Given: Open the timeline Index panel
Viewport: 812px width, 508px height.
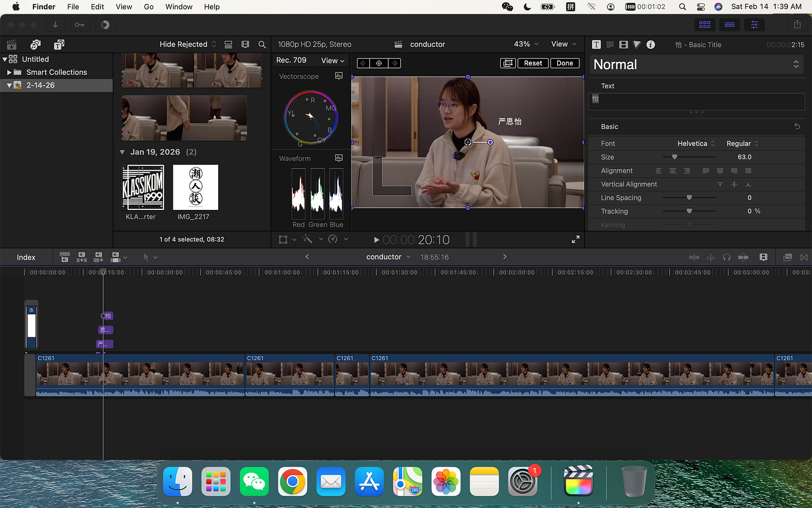Looking at the screenshot, I should pos(26,257).
